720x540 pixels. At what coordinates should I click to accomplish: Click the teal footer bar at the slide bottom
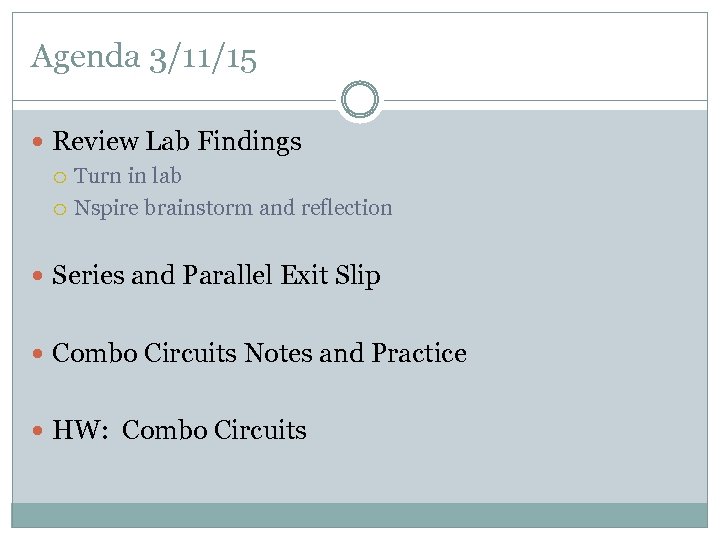pyautogui.click(x=359, y=515)
